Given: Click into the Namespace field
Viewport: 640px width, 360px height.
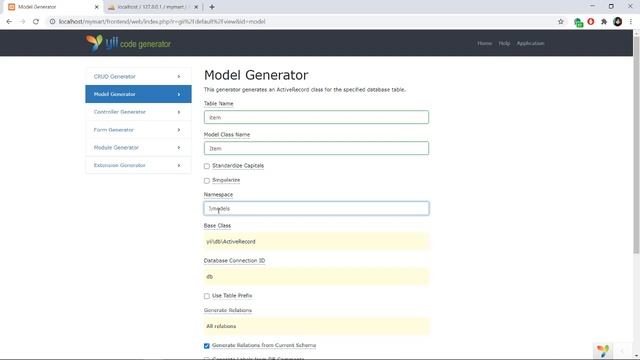Looking at the screenshot, I should [316, 208].
